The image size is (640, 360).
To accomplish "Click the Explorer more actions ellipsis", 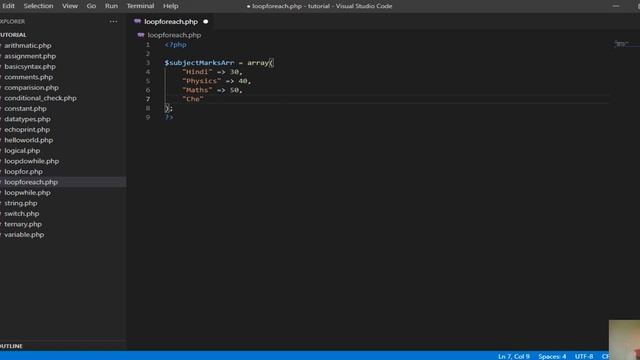I will (x=113, y=22).
